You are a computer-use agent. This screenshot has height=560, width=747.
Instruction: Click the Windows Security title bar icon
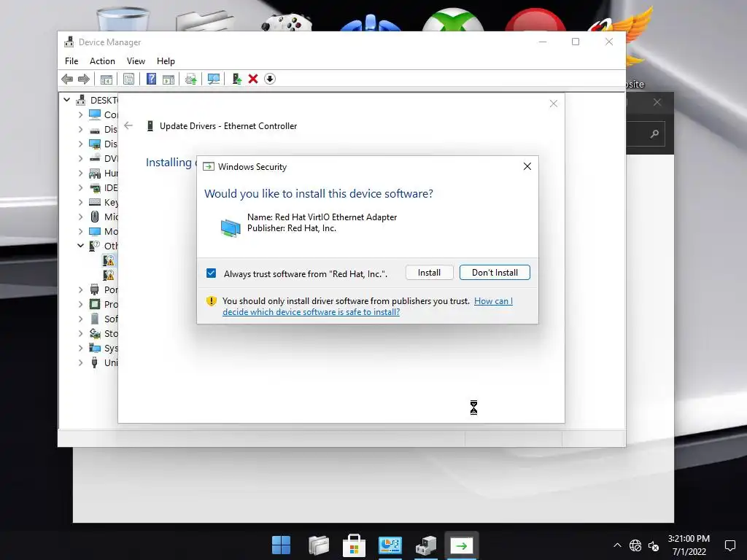coord(208,167)
